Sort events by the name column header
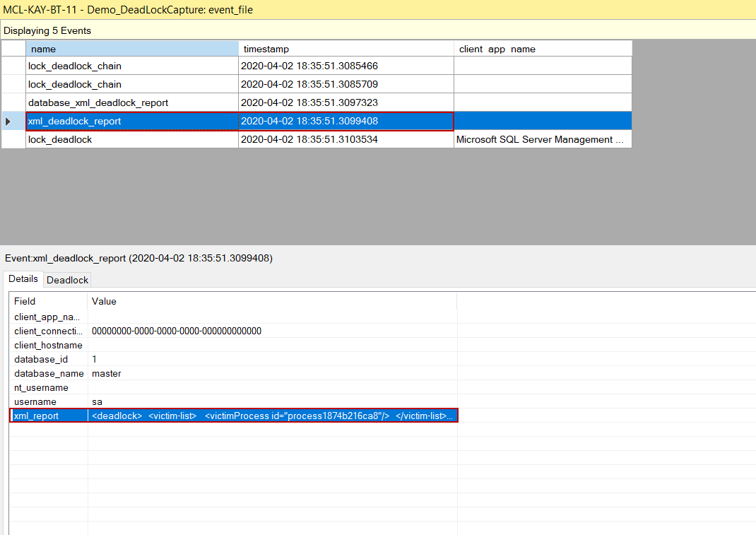The height and width of the screenshot is (535, 756). click(132, 49)
